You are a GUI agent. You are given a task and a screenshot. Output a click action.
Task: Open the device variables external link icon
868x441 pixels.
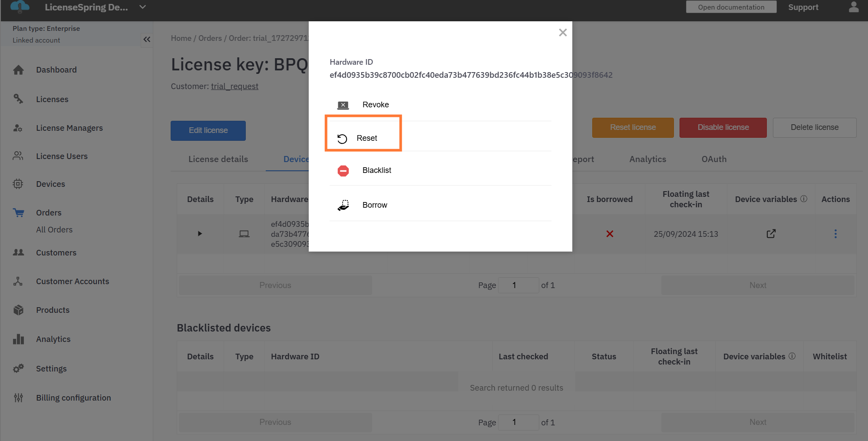click(x=771, y=234)
